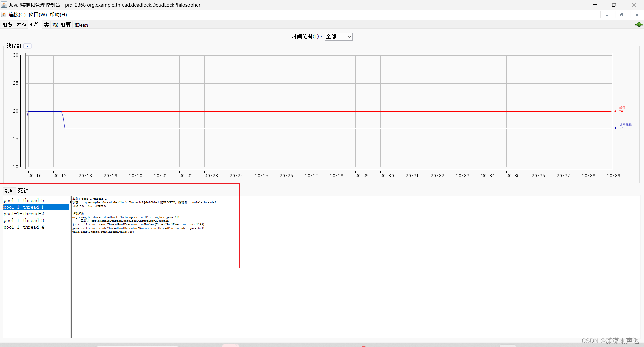Minimize the inner console window
The image size is (644, 347).
coord(607,15)
